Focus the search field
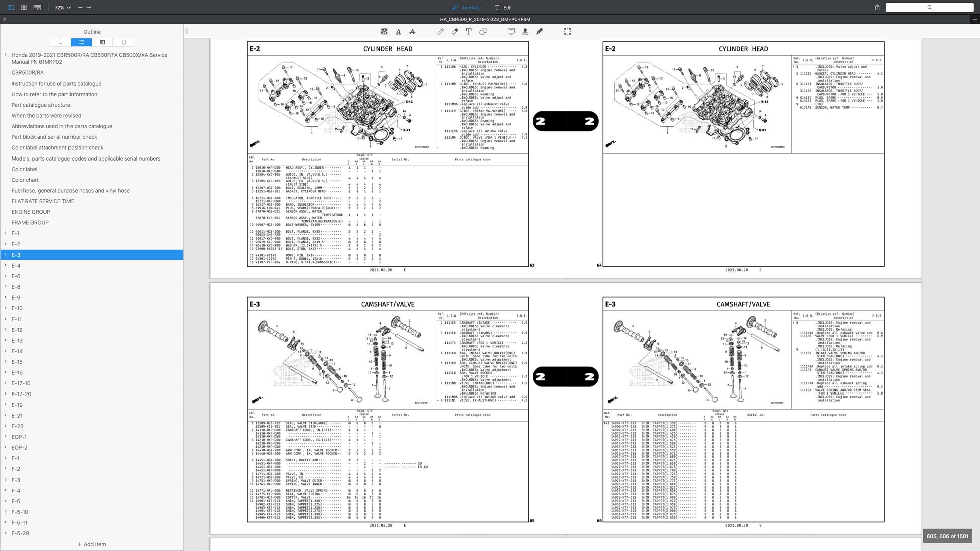 tap(929, 8)
